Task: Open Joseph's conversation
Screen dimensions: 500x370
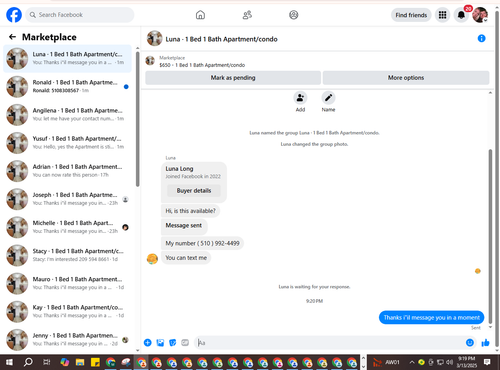Action: tap(67, 199)
